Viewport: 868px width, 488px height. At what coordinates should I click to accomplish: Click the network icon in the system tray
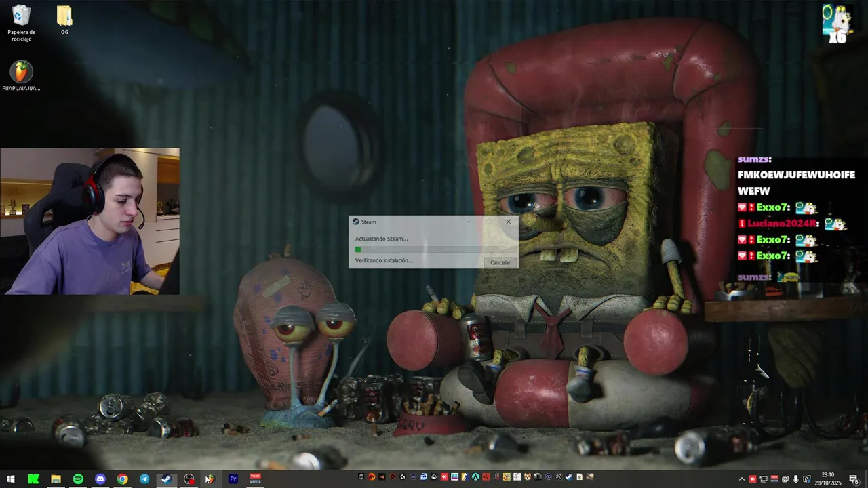(764, 479)
